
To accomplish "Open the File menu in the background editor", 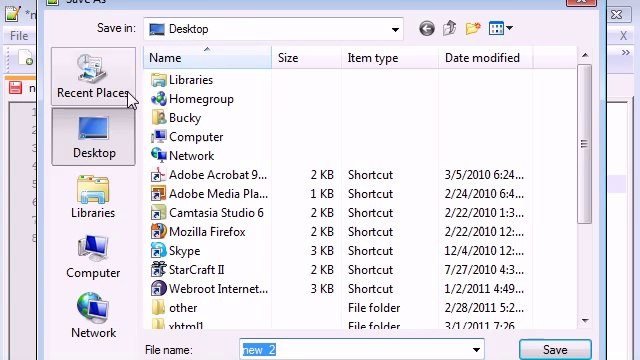I will [x=19, y=36].
